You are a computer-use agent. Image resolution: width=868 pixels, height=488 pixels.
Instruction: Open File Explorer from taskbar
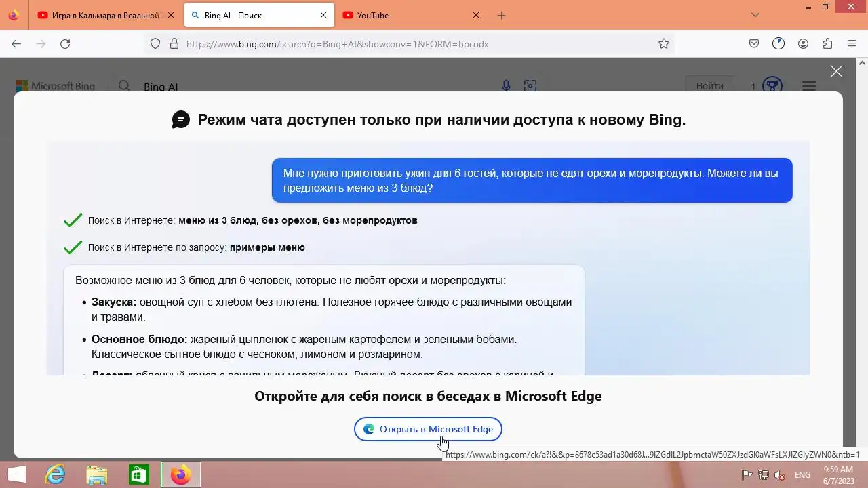[97, 474]
